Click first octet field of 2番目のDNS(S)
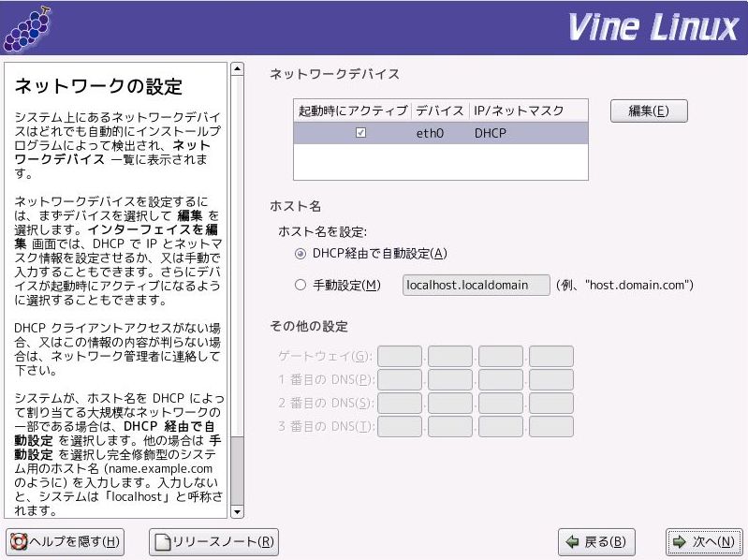The width and height of the screenshot is (748, 560). (x=400, y=403)
